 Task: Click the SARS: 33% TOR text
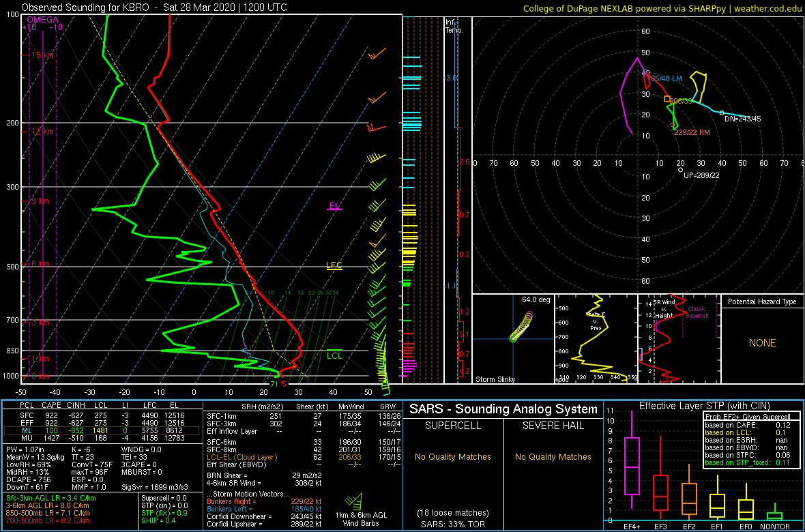point(454,524)
